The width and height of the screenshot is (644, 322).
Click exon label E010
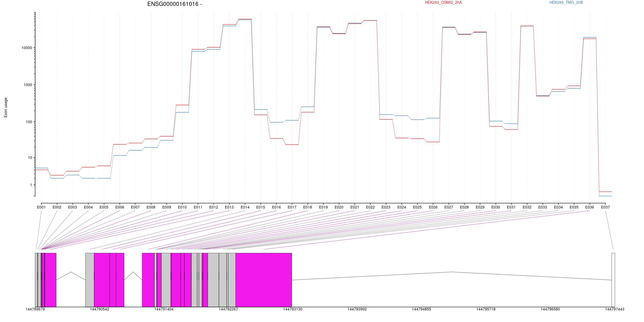click(x=182, y=207)
